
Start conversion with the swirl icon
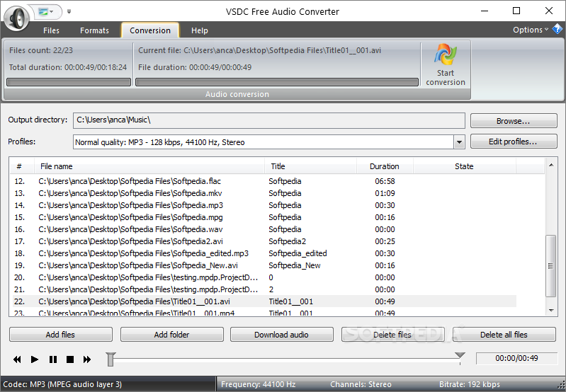[446, 64]
